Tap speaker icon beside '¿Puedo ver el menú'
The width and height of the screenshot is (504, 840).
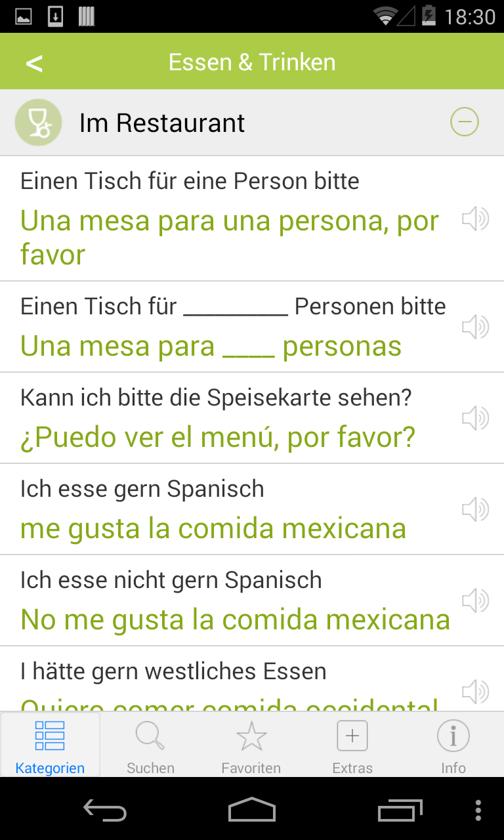(475, 418)
